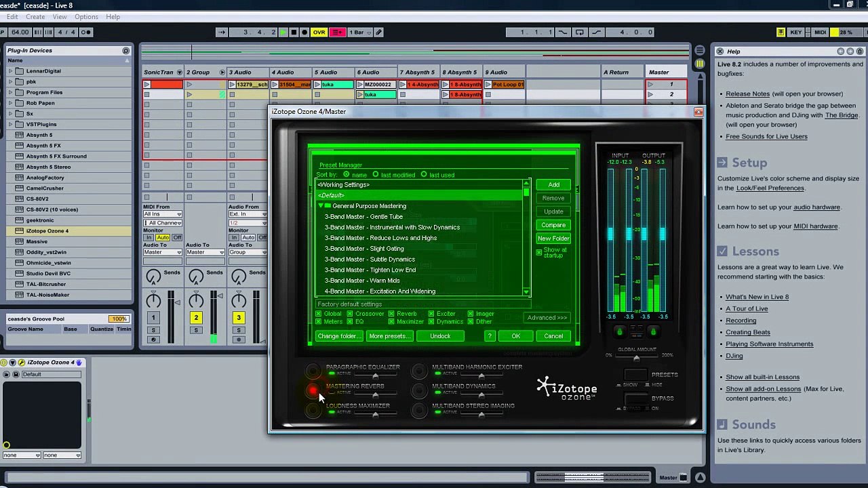Expand the LennarDigital plug-in folder
The width and height of the screenshot is (868, 488).
[11, 71]
